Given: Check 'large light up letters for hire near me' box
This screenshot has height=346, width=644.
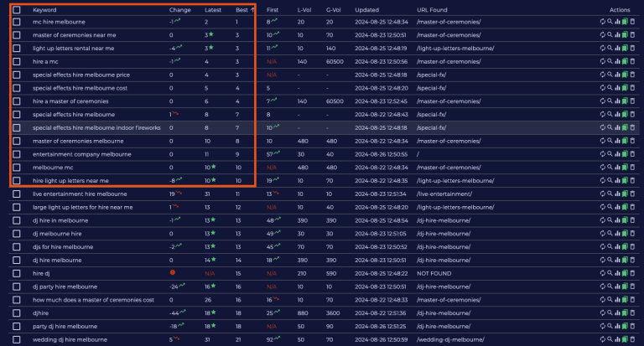Looking at the screenshot, I should pos(17,207).
